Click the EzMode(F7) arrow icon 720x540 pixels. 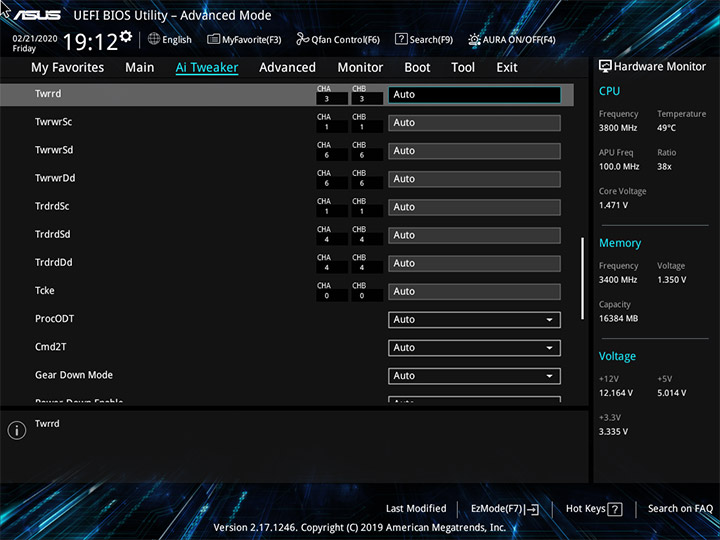532,509
